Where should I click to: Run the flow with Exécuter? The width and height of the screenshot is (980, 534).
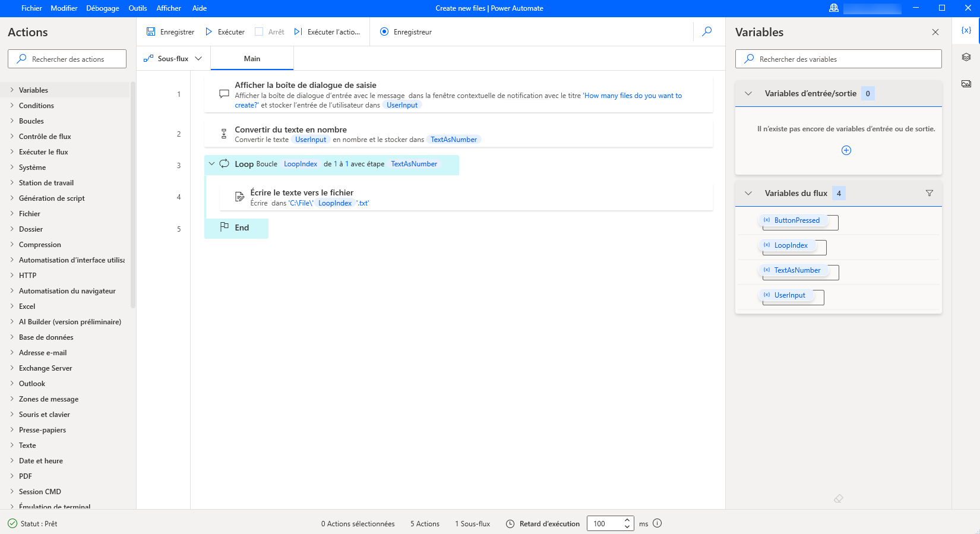(x=225, y=32)
